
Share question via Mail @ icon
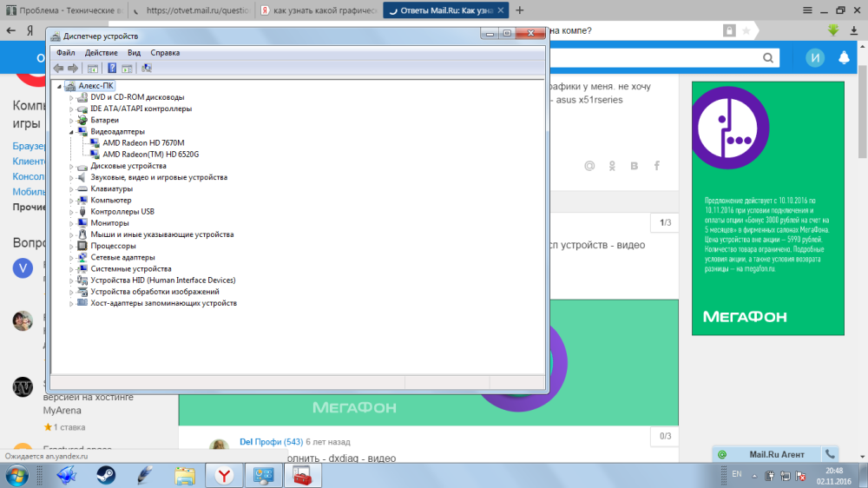coord(589,166)
